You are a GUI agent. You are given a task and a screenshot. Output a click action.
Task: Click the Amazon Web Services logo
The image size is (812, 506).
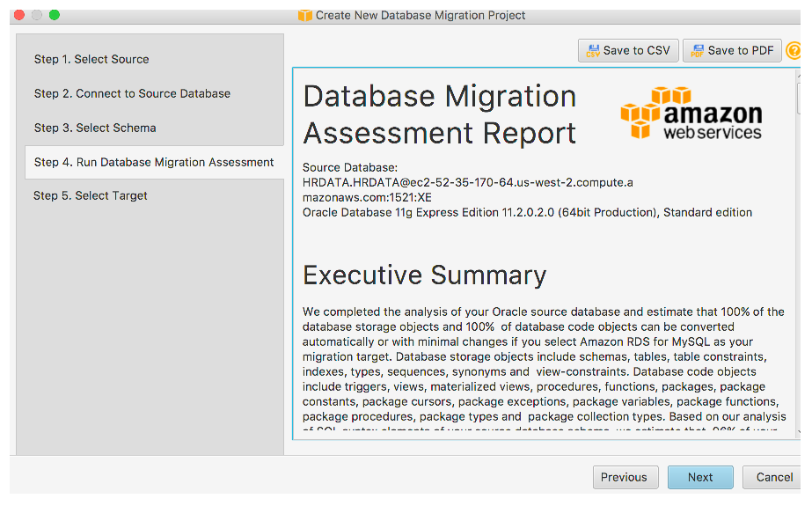[691, 113]
